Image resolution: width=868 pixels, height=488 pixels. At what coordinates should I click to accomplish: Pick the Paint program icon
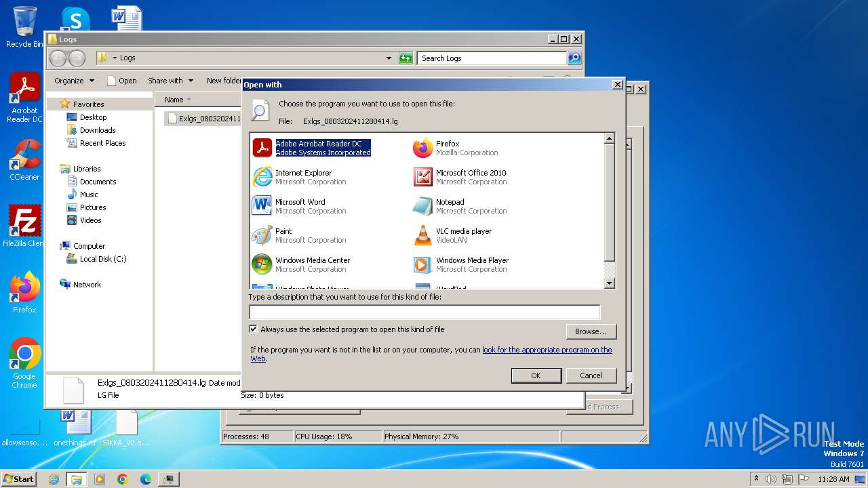tap(262, 235)
